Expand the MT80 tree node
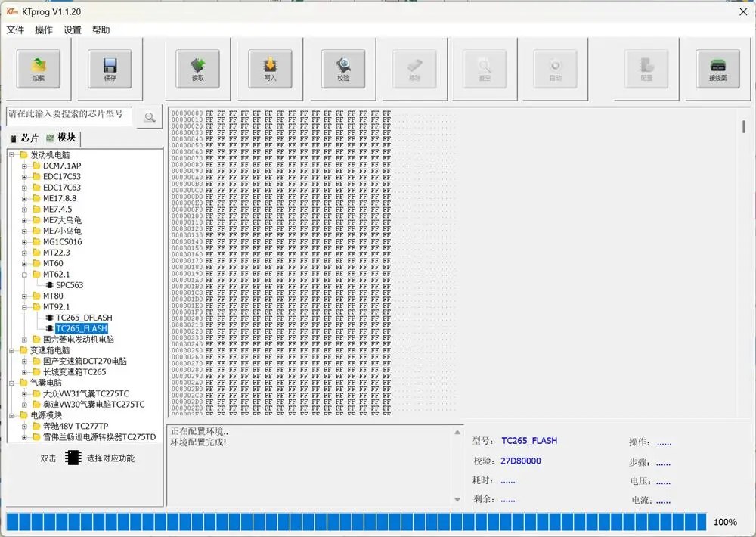Screen dimensions: 756x537 (x=24, y=296)
